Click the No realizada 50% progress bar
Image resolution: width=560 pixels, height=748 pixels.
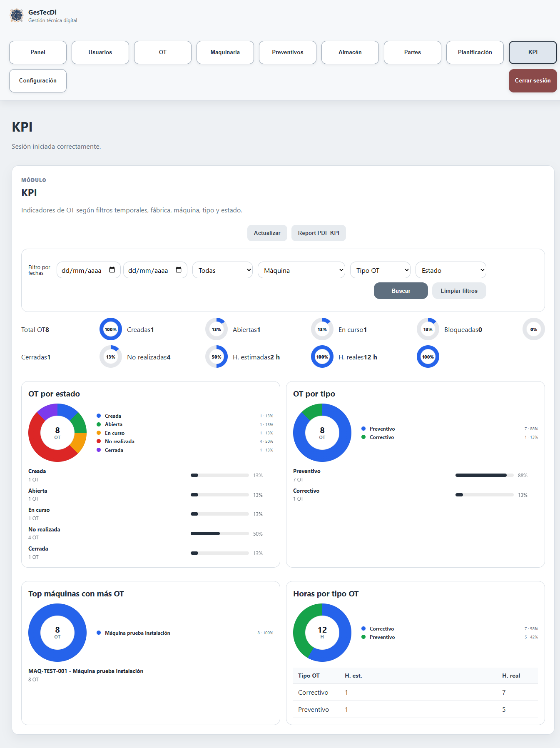[220, 534]
